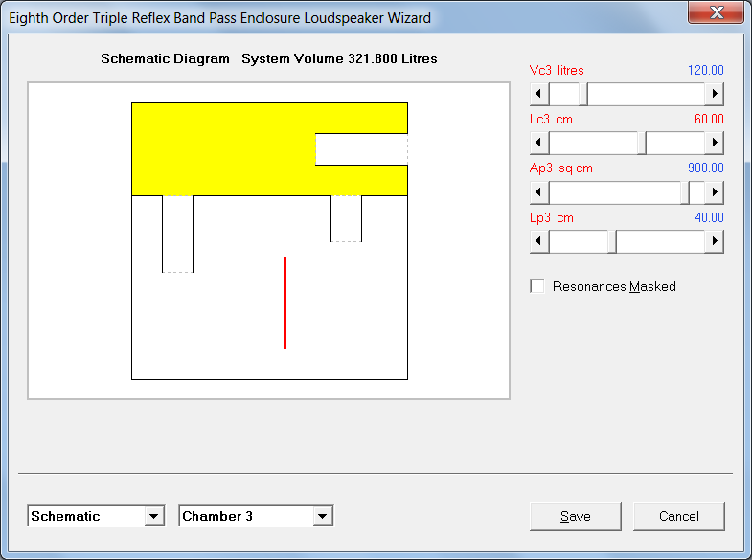The height and width of the screenshot is (560, 752).
Task: Click the Ap3 slider track left of thumb
Action: coord(615,192)
